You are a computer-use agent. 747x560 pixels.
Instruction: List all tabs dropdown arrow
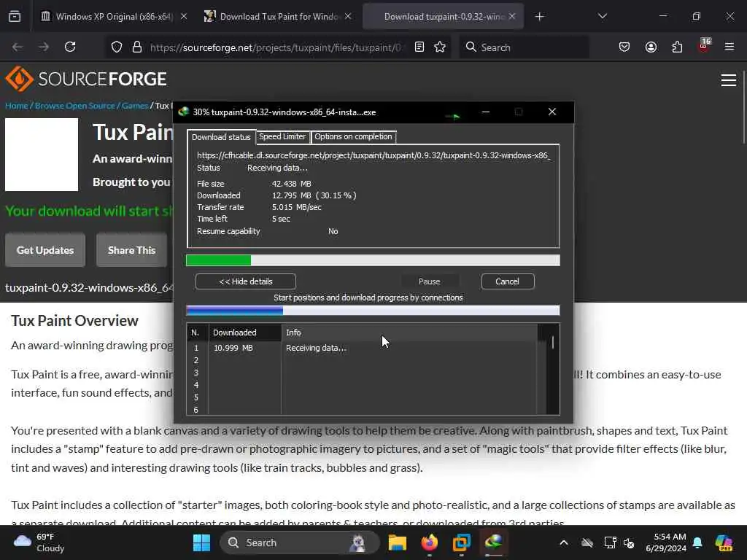pos(602,17)
